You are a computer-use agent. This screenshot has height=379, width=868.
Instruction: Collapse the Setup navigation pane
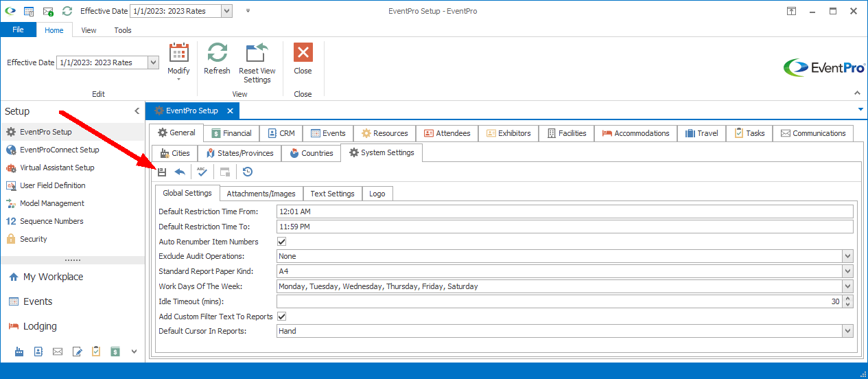click(x=137, y=111)
